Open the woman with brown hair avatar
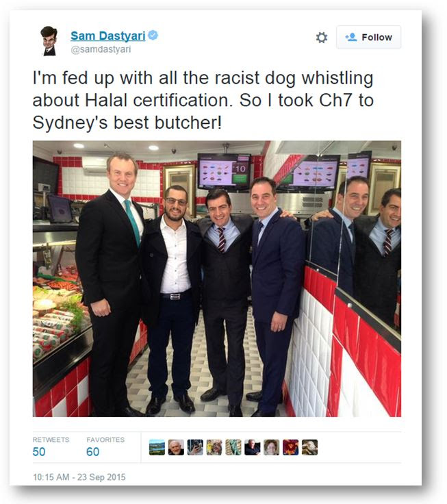This screenshot has width=447, height=504. [x=272, y=447]
